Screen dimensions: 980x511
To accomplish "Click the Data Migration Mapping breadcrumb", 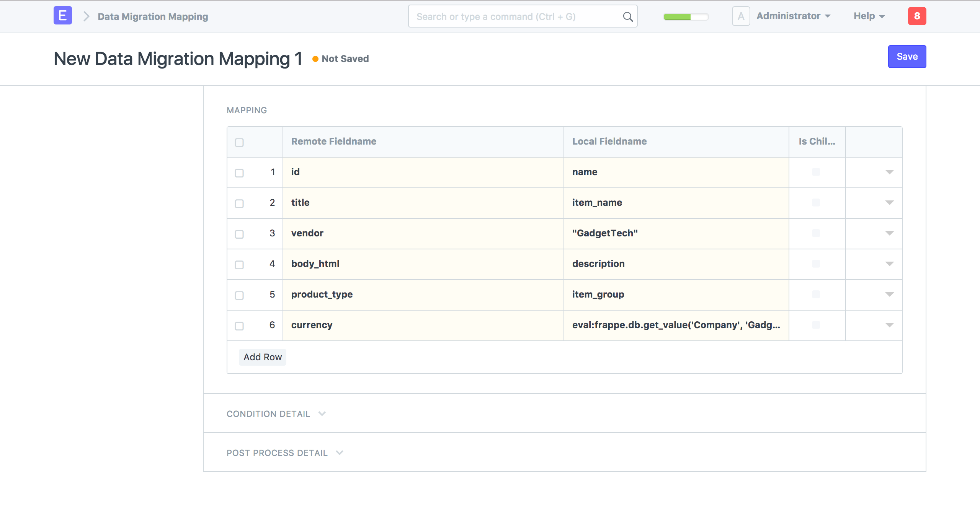I will click(x=152, y=16).
